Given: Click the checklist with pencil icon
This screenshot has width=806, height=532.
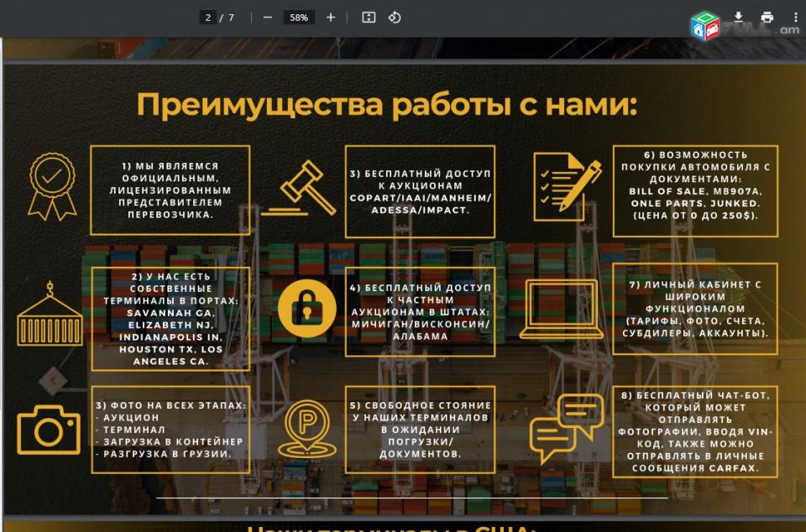Looking at the screenshot, I should tap(567, 186).
